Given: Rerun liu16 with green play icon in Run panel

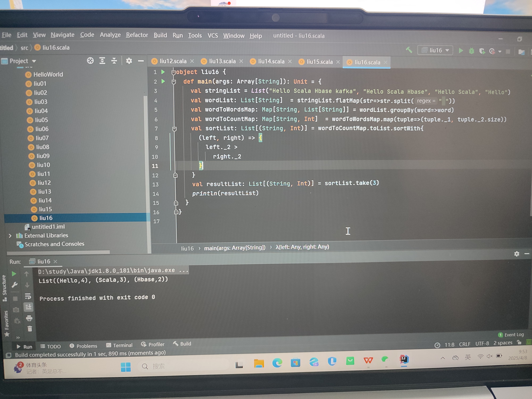Looking at the screenshot, I should (14, 274).
